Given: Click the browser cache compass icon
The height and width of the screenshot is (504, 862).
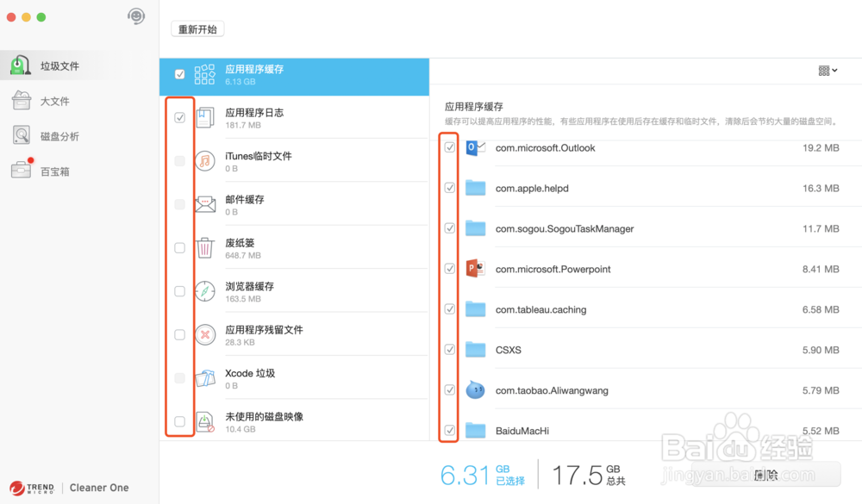Looking at the screenshot, I should coord(204,291).
